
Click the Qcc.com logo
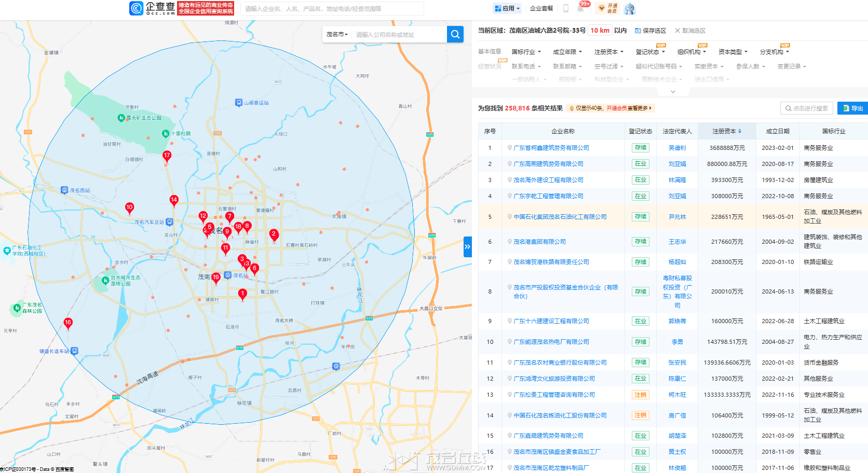[152, 8]
